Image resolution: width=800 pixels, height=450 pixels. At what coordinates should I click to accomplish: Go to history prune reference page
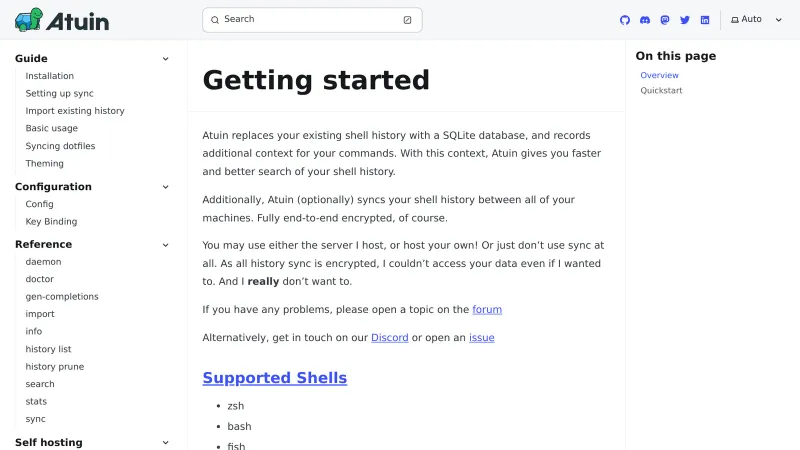[x=55, y=367]
